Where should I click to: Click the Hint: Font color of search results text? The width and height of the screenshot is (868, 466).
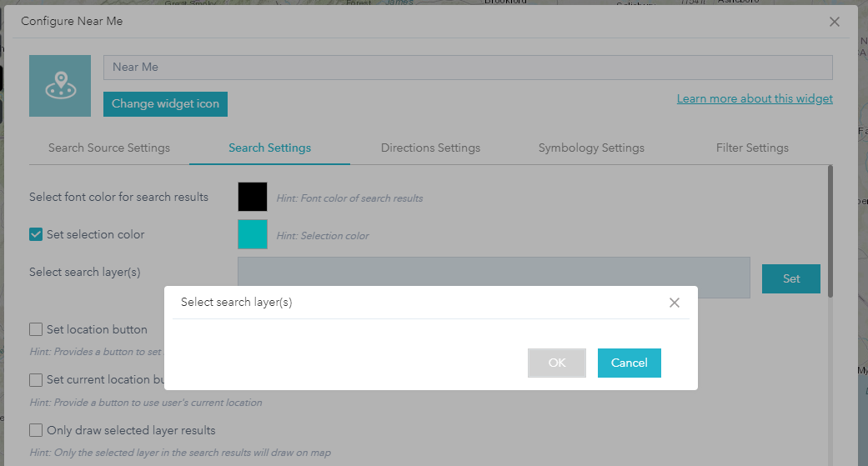coord(349,198)
